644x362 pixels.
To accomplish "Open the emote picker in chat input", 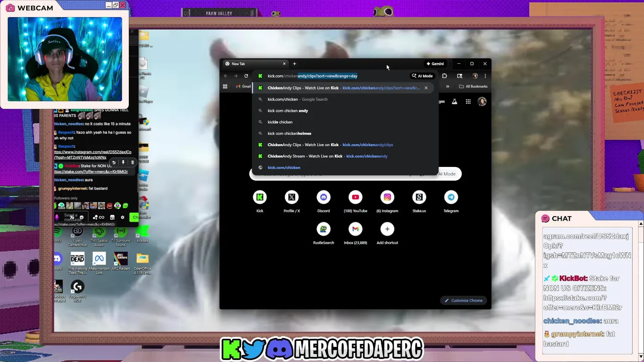I will point(82,217).
